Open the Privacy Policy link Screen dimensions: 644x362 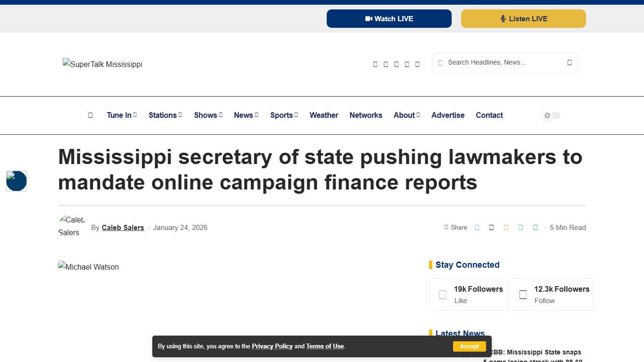272,346
